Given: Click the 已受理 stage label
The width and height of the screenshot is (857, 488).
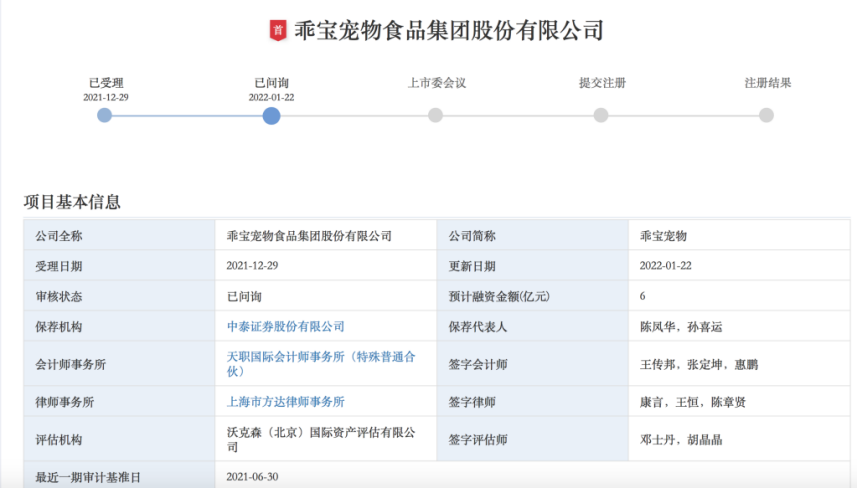Looking at the screenshot, I should click(106, 83).
